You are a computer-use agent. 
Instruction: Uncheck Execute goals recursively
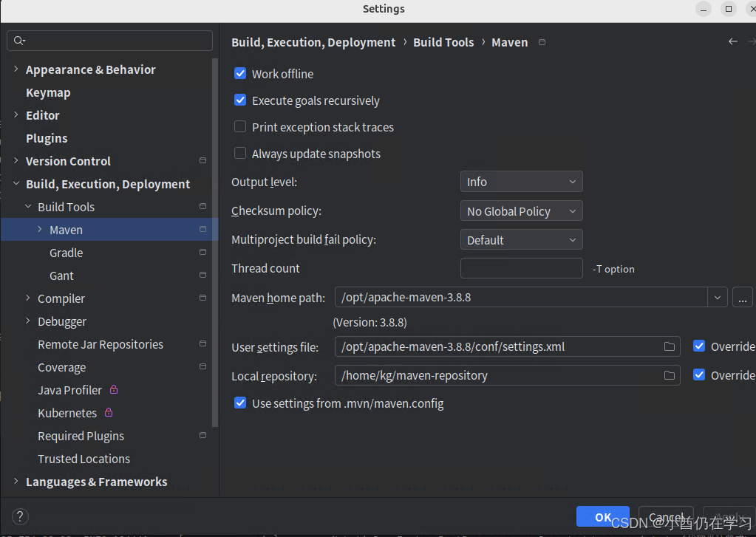pos(240,100)
